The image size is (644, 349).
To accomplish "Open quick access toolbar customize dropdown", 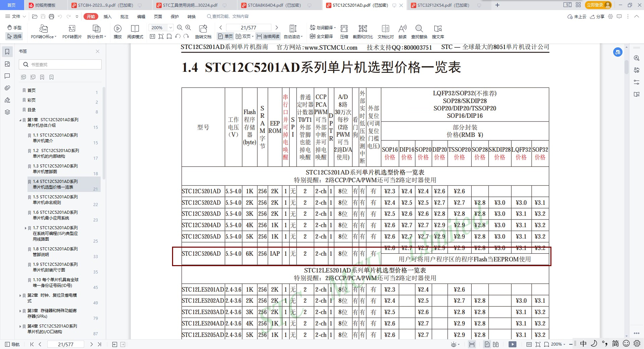I will (x=77, y=16).
